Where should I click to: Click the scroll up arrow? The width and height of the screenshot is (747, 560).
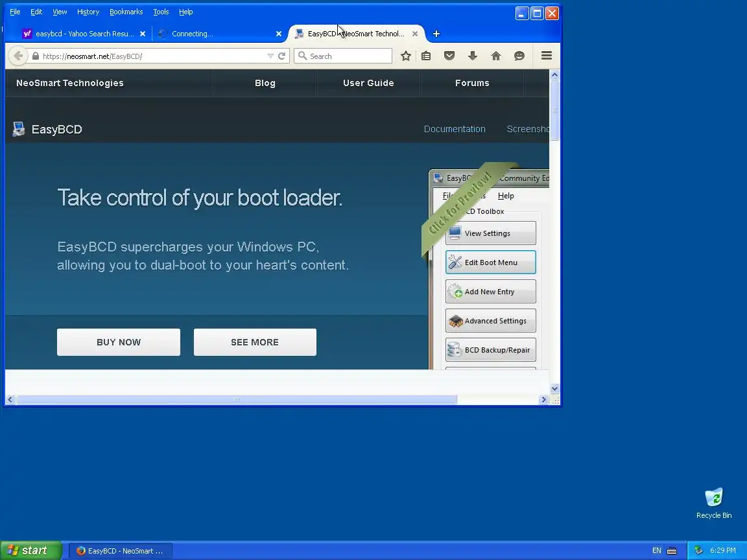tap(554, 75)
